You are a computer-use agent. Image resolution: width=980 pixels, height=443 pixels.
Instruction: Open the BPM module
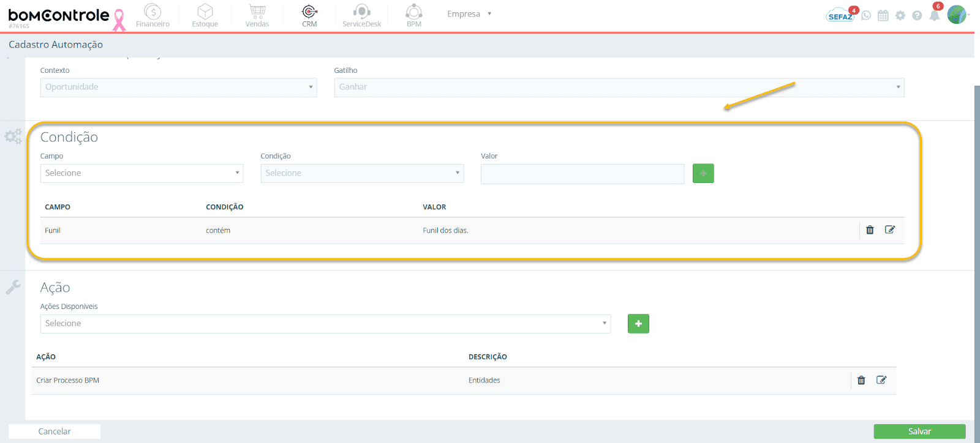click(414, 16)
